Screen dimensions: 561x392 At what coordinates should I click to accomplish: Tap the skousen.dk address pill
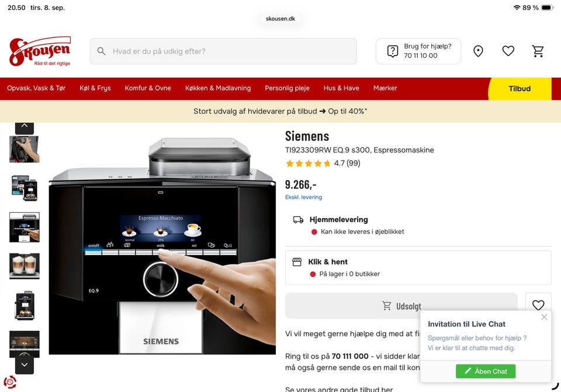(280, 19)
